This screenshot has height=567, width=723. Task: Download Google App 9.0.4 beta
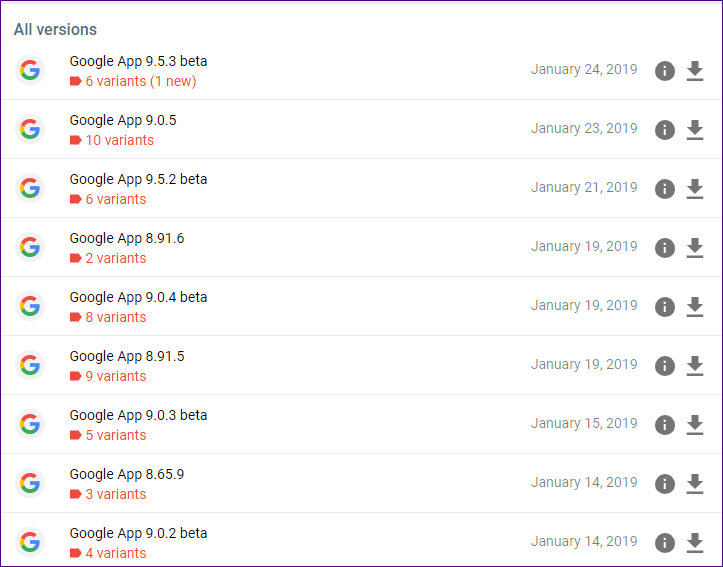tap(694, 307)
